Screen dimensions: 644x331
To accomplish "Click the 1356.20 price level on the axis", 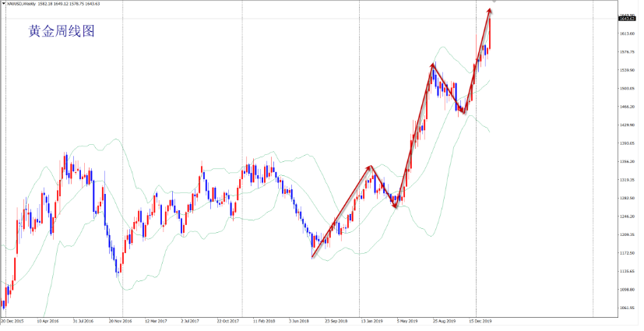I will 626,161.
